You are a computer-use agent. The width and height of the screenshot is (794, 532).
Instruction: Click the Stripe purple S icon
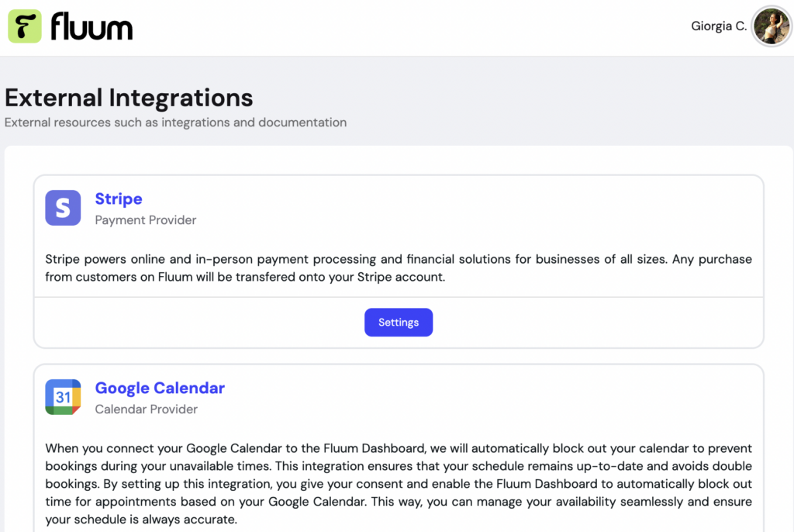click(x=63, y=208)
